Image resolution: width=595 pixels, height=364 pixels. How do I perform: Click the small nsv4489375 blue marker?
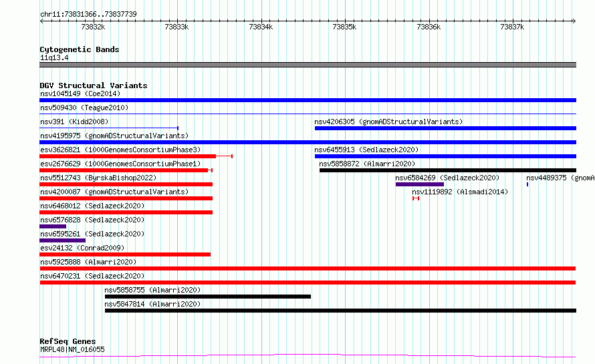tap(527, 184)
